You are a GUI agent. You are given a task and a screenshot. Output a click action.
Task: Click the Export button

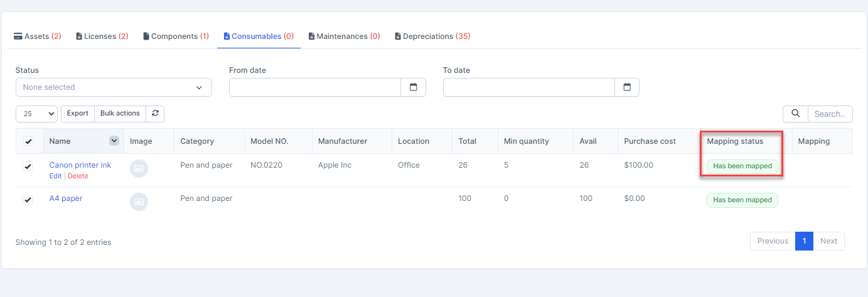78,114
